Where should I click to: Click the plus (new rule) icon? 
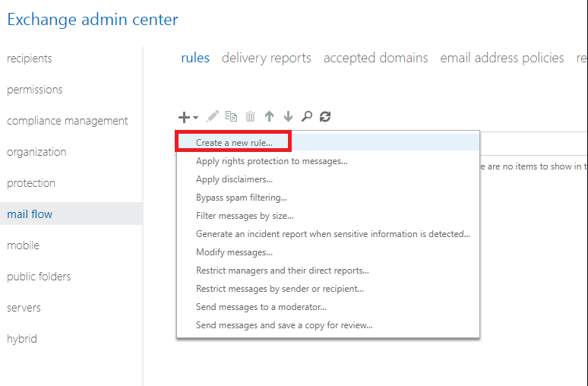[184, 117]
